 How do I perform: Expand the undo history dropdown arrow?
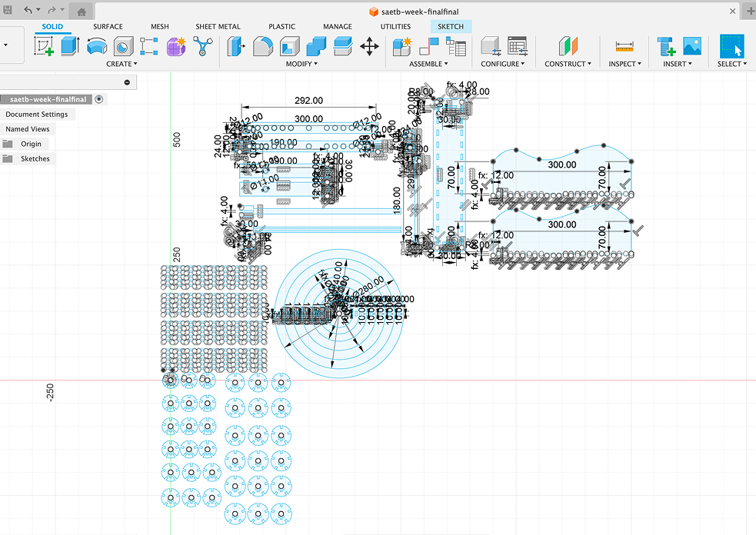coord(40,11)
